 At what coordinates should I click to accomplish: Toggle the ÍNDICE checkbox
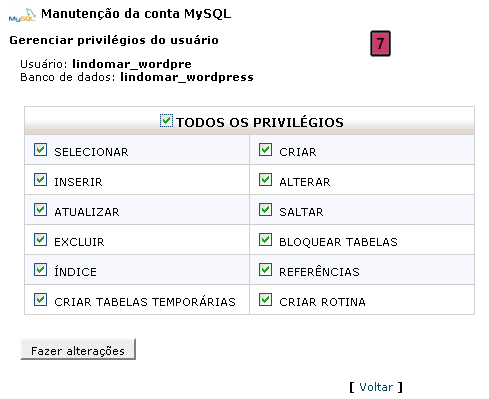40,270
